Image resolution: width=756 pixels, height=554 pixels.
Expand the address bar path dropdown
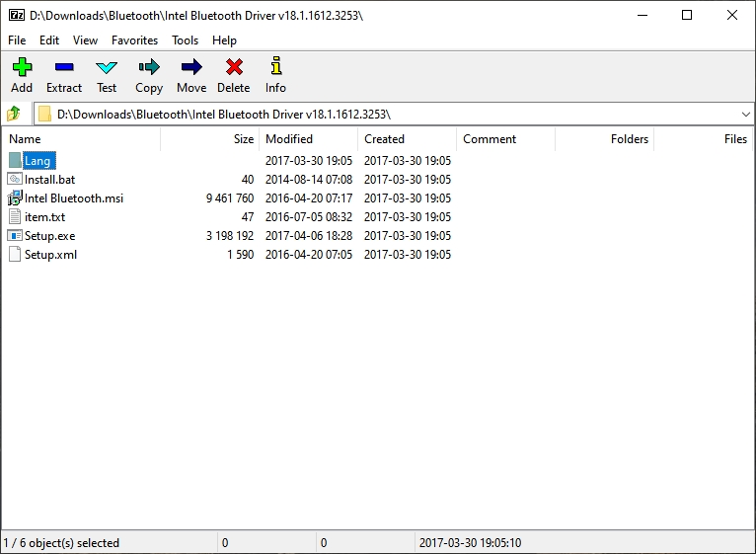pyautogui.click(x=745, y=115)
